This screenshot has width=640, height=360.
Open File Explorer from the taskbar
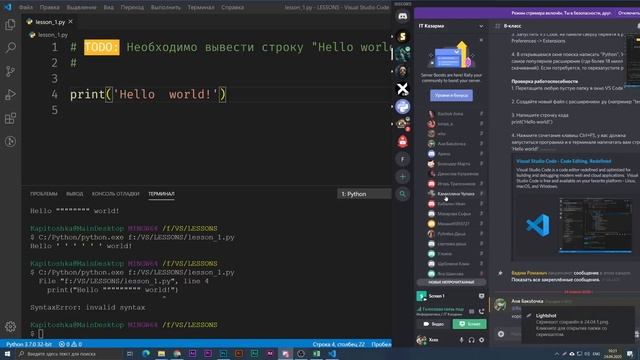[x=161, y=354]
